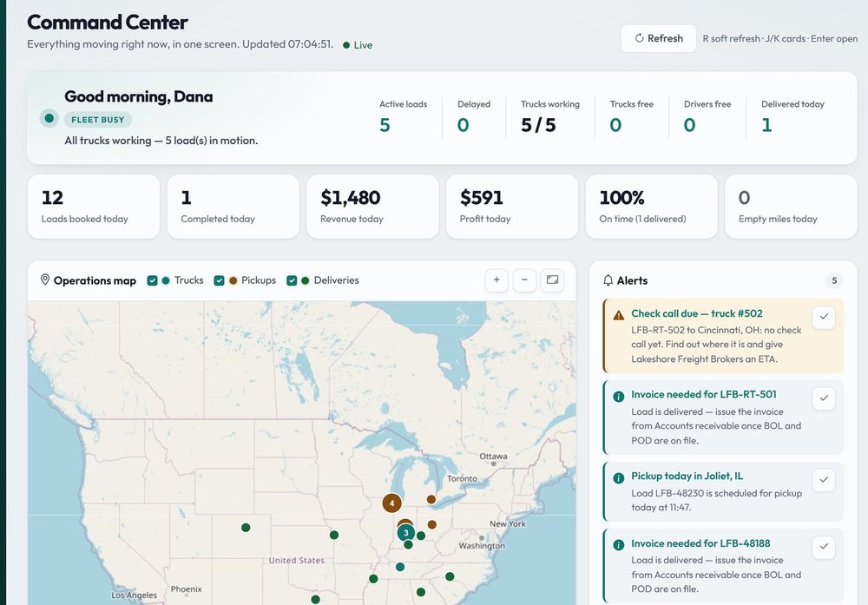Click the Refresh button

[658, 38]
